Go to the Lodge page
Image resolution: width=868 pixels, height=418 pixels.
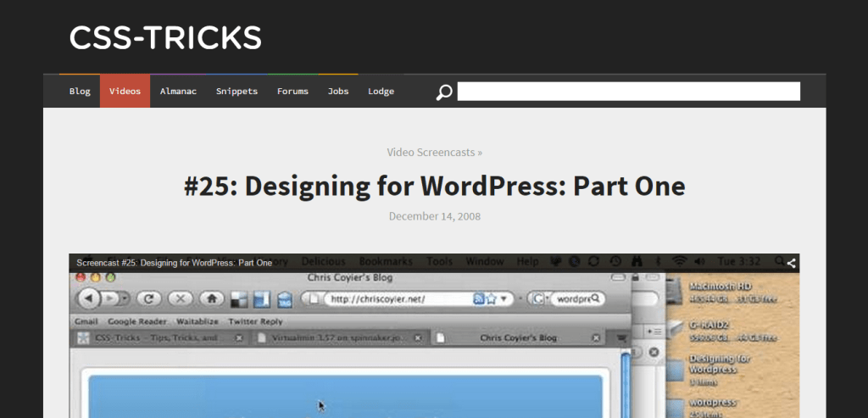point(381,92)
